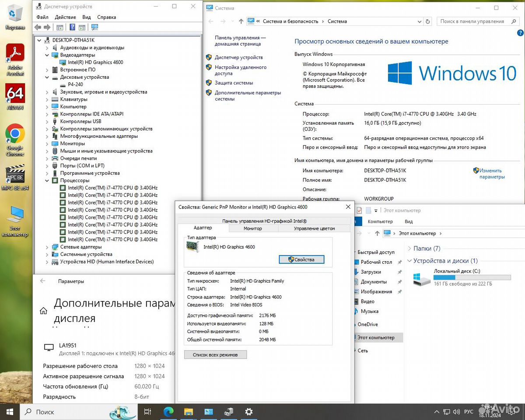Expand the Сетевые адаптеры node
This screenshot has width=525, height=420.
point(47,247)
